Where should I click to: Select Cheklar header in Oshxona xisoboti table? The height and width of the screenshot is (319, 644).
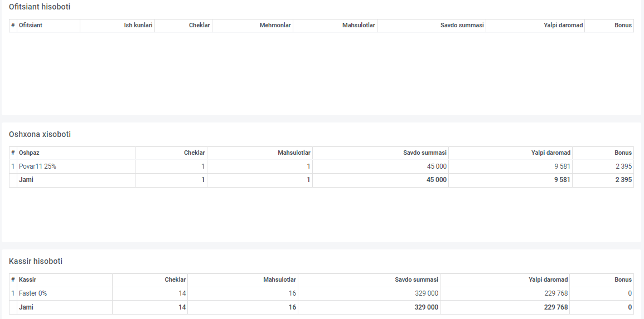(x=195, y=153)
